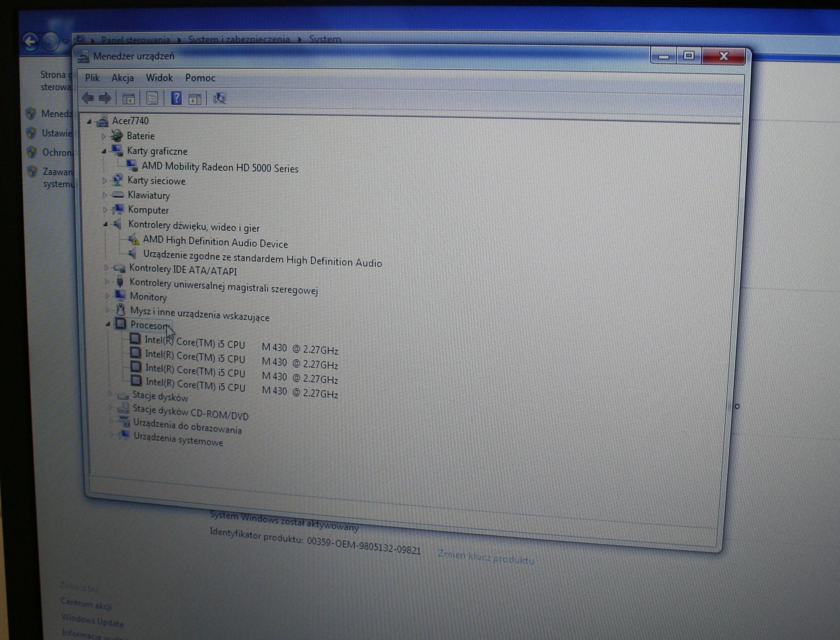Click the Menedżer urządzeń title bar icon
The image size is (840, 640).
point(83,57)
